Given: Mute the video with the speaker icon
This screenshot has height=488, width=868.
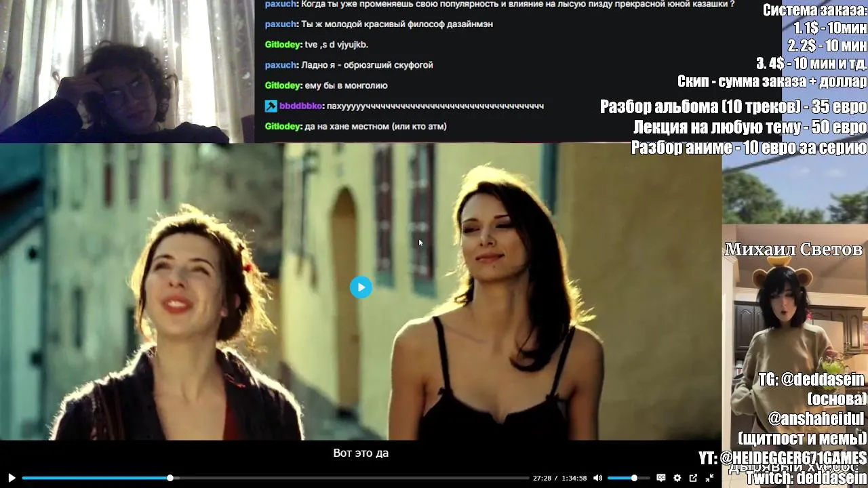Looking at the screenshot, I should coord(597,478).
